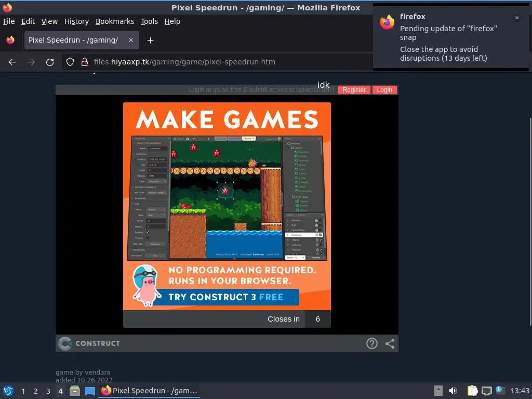Viewport: 532px width, 399px height.
Task: Open the View menu
Action: click(x=49, y=21)
